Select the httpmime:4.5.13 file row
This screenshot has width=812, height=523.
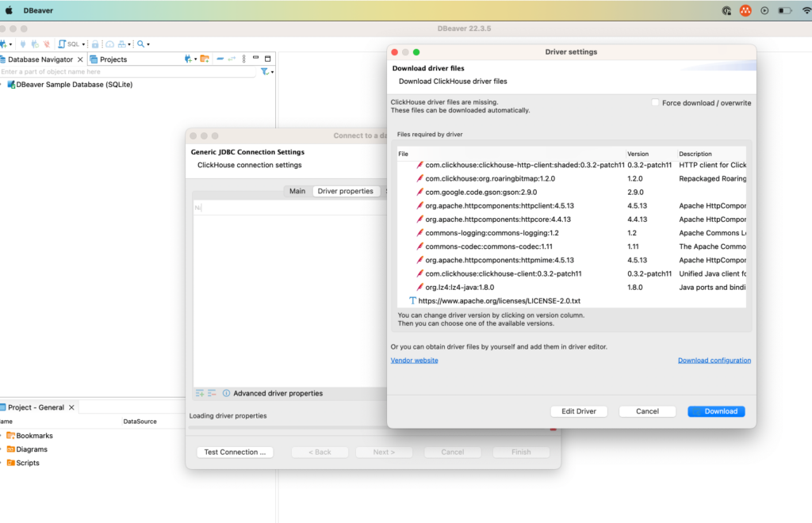point(572,260)
